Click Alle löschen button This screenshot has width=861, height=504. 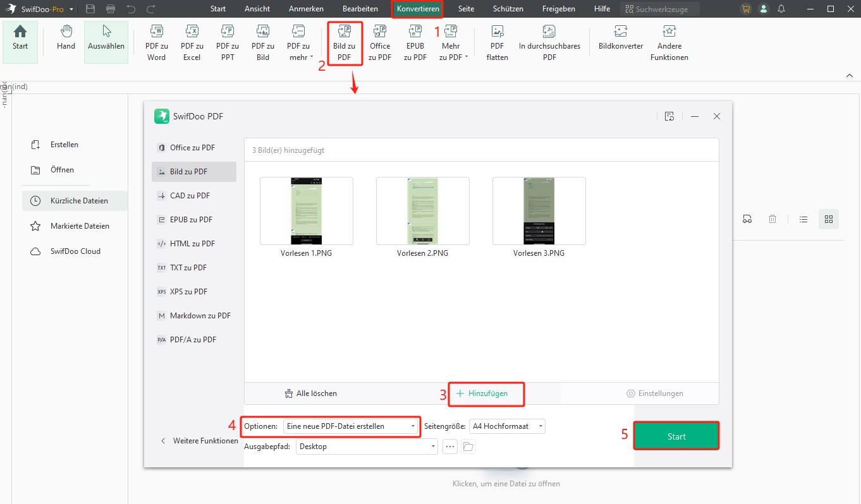[x=311, y=393]
